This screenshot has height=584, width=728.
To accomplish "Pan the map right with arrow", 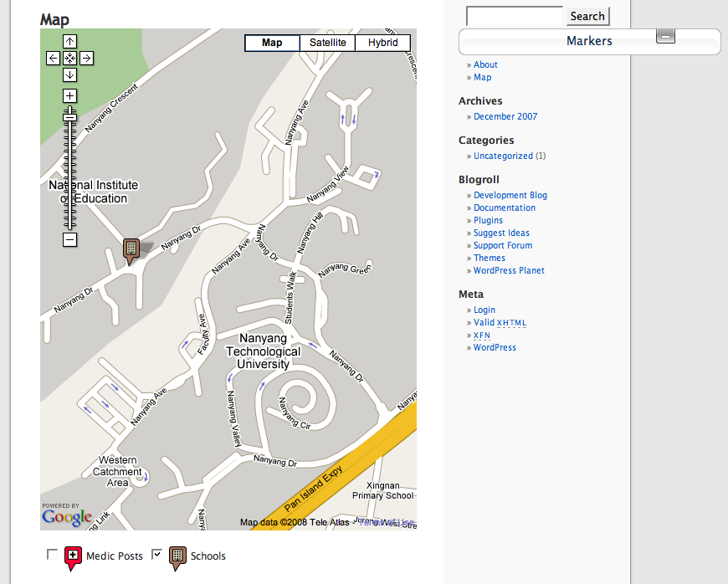I will coord(86,58).
